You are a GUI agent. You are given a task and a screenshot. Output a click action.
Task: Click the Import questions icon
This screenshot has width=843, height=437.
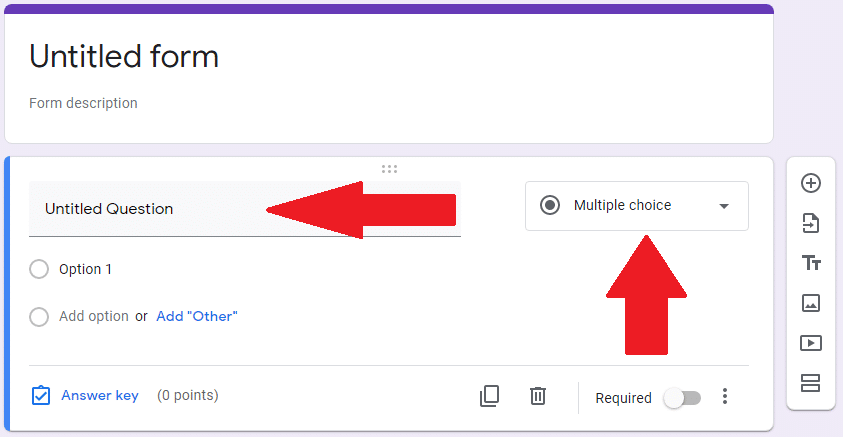(x=811, y=223)
